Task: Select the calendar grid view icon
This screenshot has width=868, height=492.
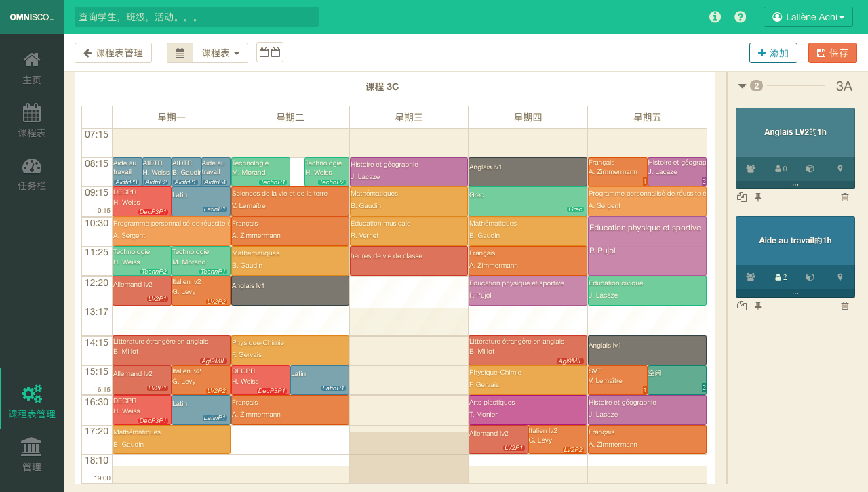Action: [180, 53]
